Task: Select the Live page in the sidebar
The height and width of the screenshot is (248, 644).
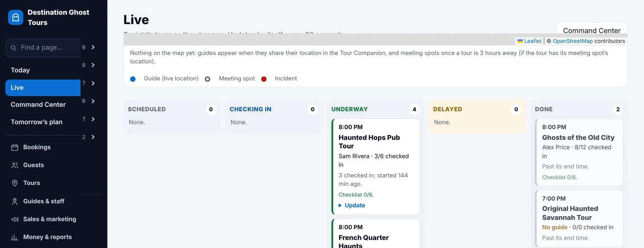Action: tap(43, 88)
